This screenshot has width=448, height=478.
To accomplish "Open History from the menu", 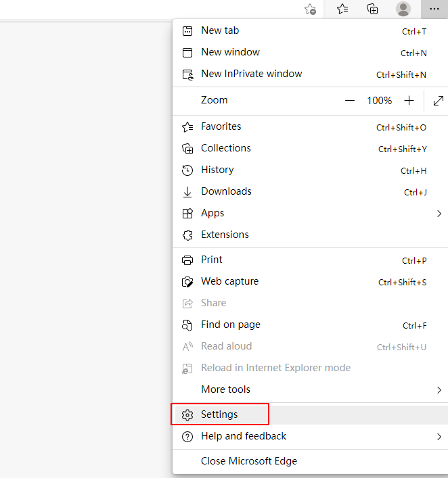I will click(x=310, y=170).
